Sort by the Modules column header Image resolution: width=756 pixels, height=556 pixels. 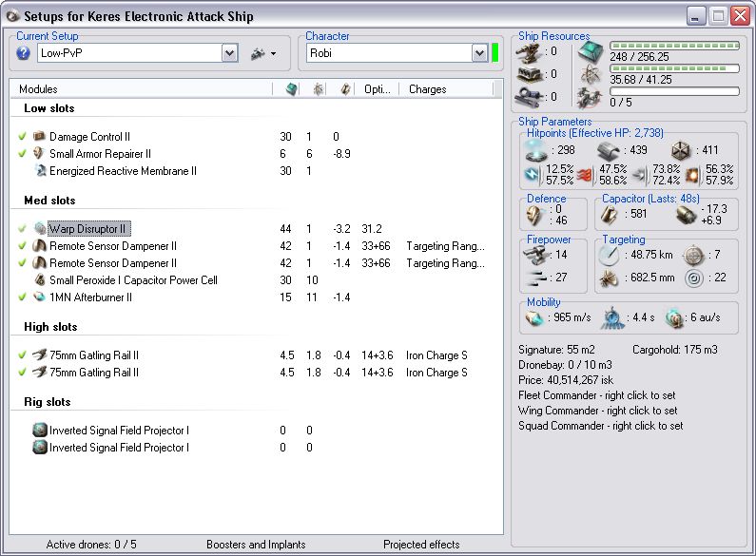tap(142, 89)
